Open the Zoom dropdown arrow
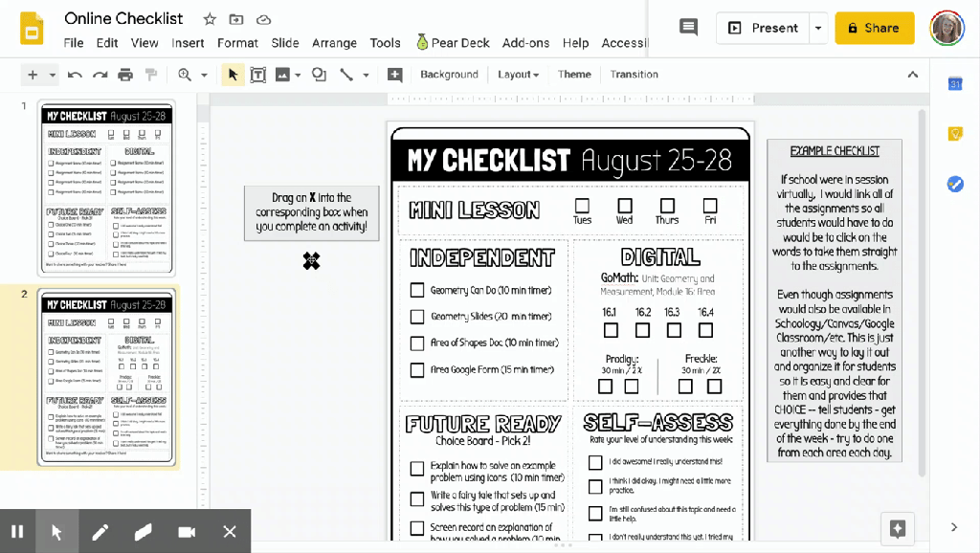980x553 pixels. pyautogui.click(x=204, y=75)
